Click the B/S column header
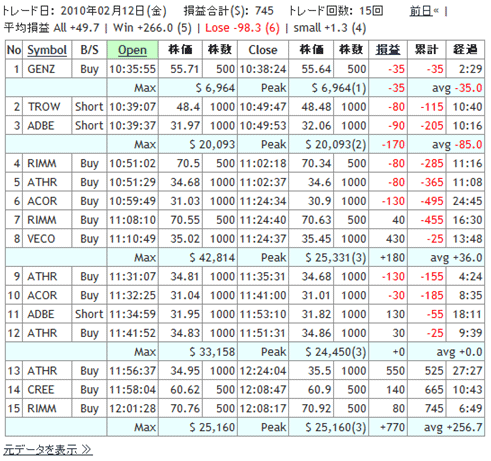 click(x=89, y=50)
